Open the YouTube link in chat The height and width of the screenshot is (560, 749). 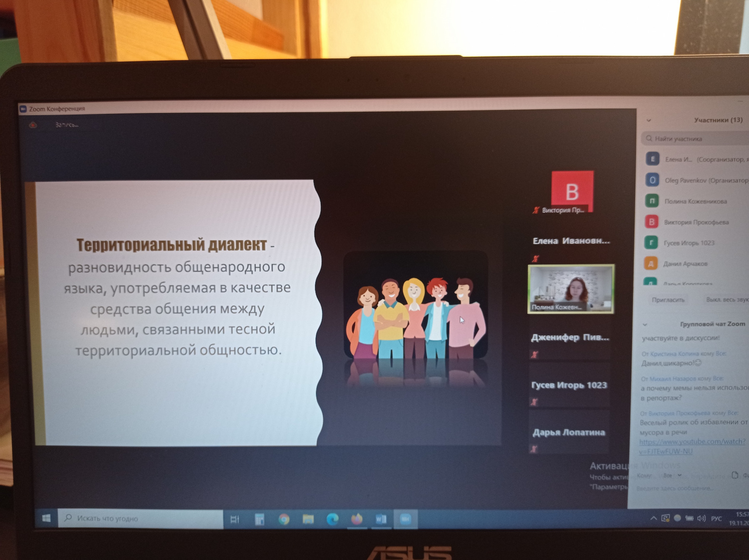(x=692, y=446)
